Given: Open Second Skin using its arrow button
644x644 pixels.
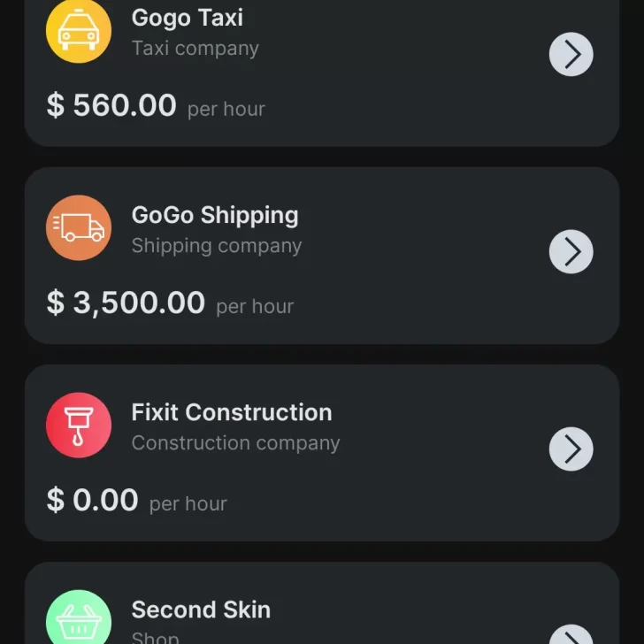Looking at the screenshot, I should [x=571, y=635].
